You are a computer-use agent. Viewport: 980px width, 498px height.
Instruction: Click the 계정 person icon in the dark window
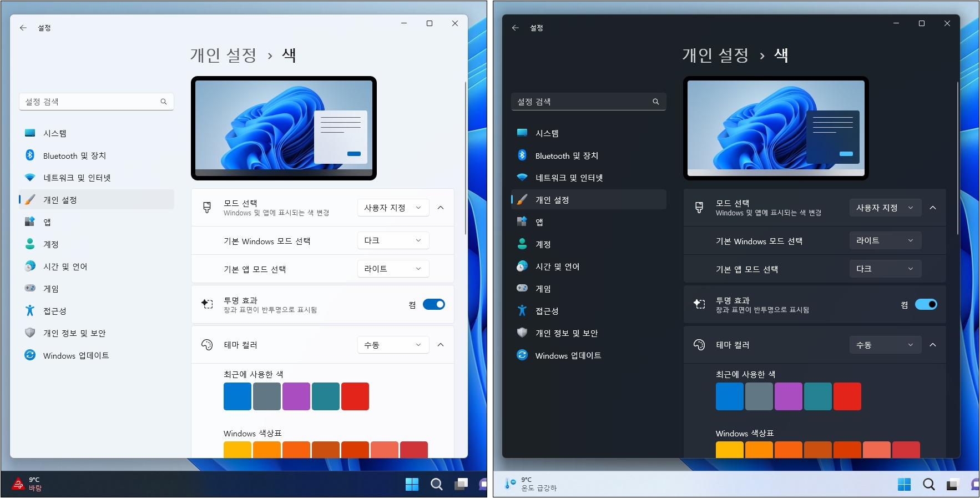pos(522,244)
